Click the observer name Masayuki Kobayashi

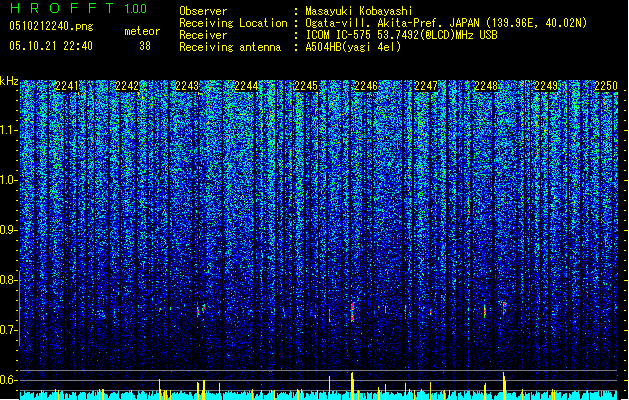(359, 11)
